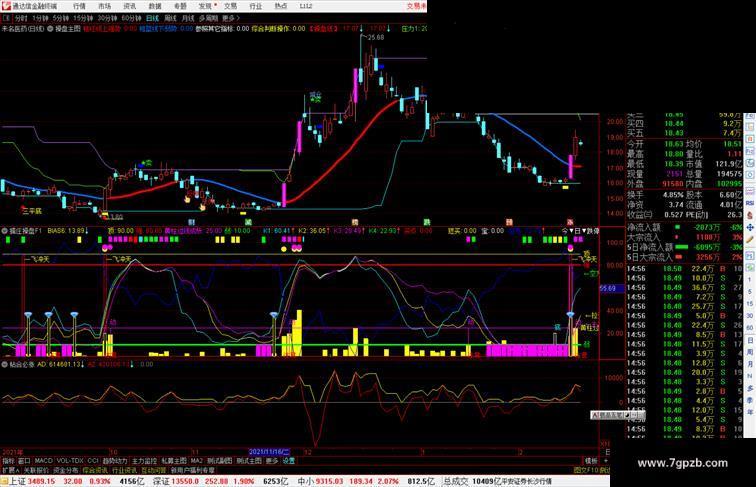Click the RSI sidebar icon
The image size is (756, 487).
coord(750,203)
